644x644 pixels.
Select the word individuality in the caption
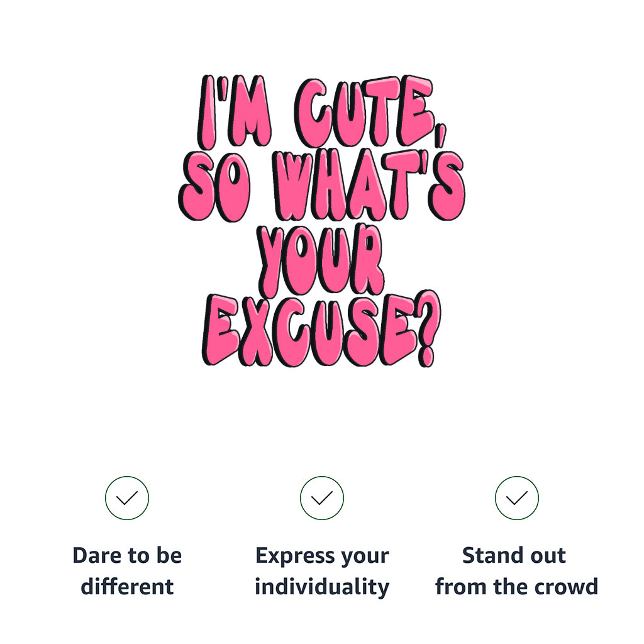click(322, 587)
